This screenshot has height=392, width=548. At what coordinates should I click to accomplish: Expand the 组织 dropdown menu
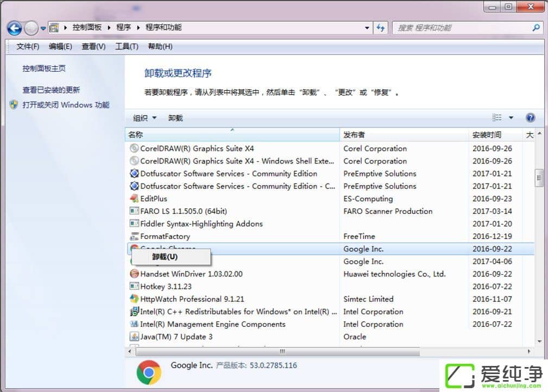pyautogui.click(x=144, y=118)
